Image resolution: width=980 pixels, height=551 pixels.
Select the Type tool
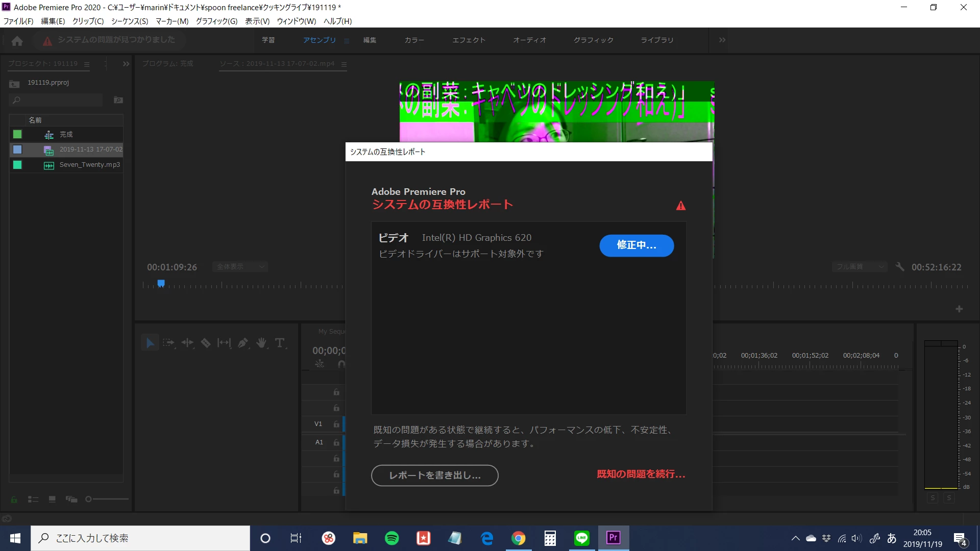tap(280, 343)
